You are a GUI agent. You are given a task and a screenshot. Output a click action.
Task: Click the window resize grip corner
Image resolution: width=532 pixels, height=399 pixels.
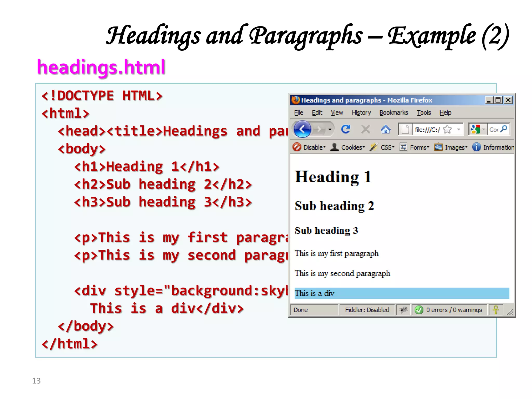[x=510, y=312]
